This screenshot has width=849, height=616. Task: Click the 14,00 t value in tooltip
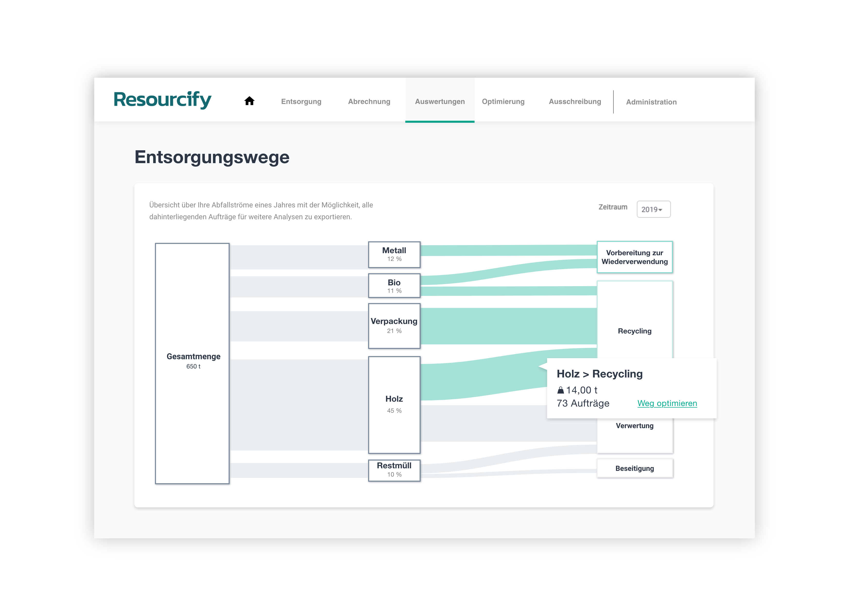[x=582, y=390]
